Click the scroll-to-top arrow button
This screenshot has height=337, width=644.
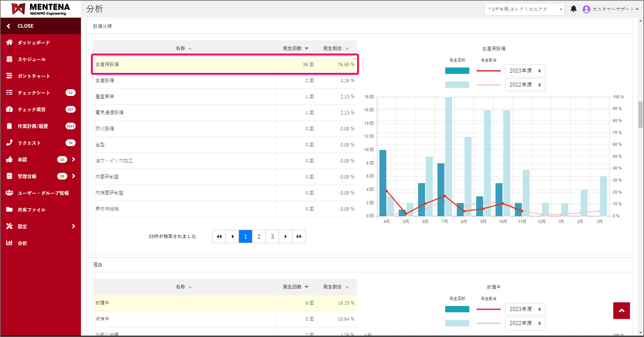click(x=621, y=311)
